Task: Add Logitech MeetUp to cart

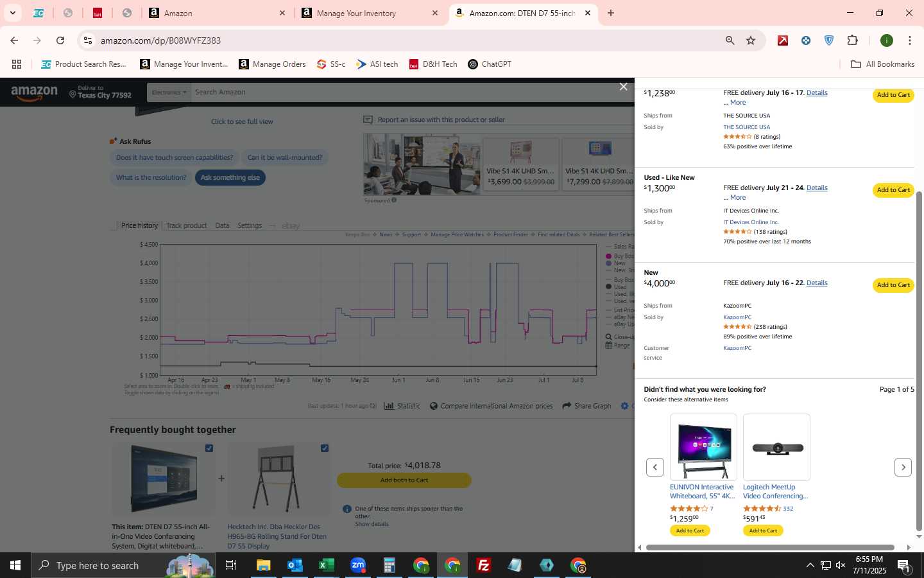Action: point(763,530)
